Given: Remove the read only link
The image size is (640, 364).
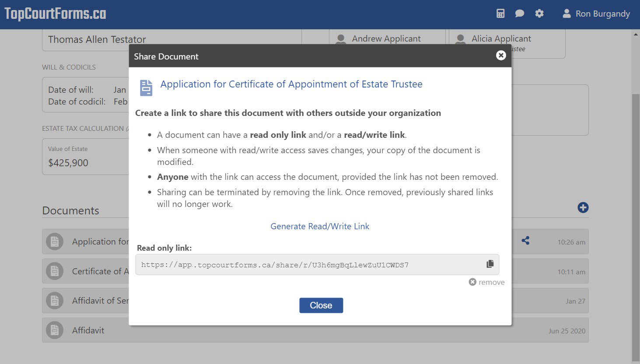Looking at the screenshot, I should click(487, 282).
